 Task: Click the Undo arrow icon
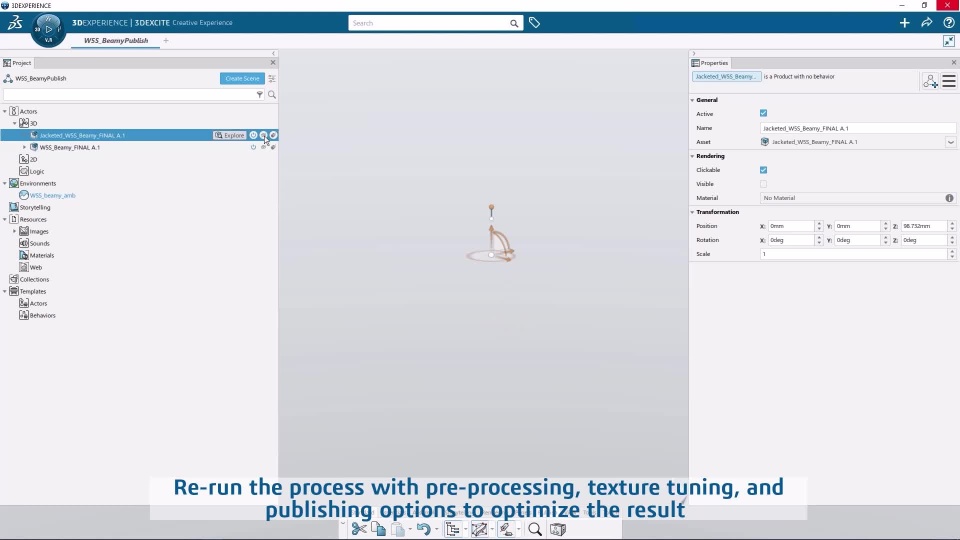click(x=423, y=529)
